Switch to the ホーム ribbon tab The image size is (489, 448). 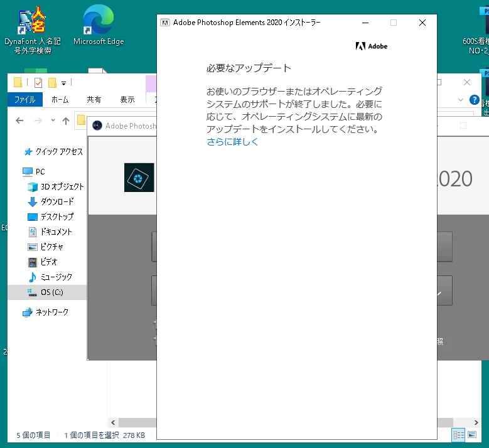pyautogui.click(x=60, y=100)
